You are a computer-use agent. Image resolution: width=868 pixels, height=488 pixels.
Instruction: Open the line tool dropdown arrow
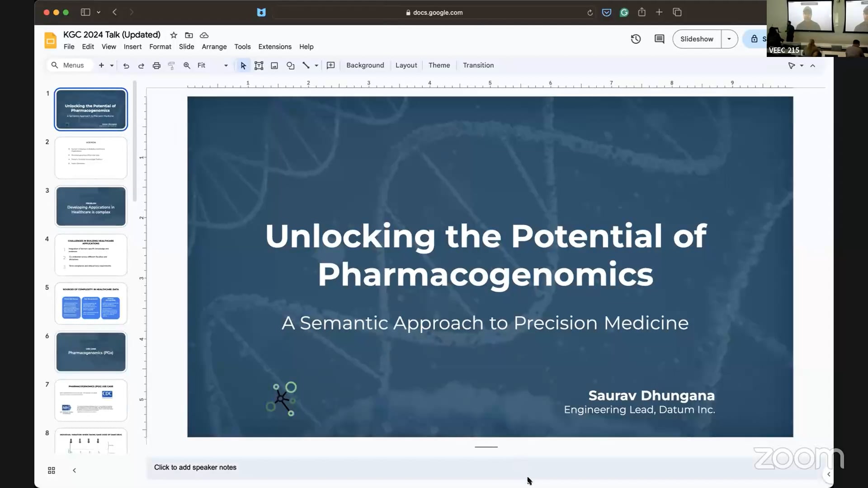click(x=316, y=65)
